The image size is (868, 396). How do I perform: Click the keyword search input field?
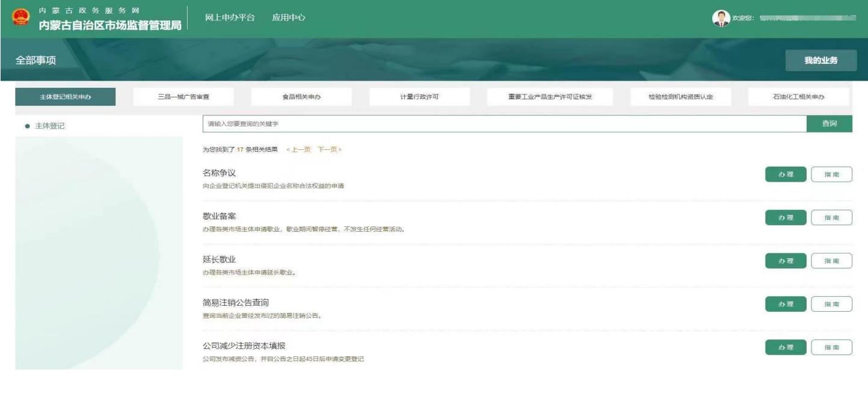click(x=504, y=124)
